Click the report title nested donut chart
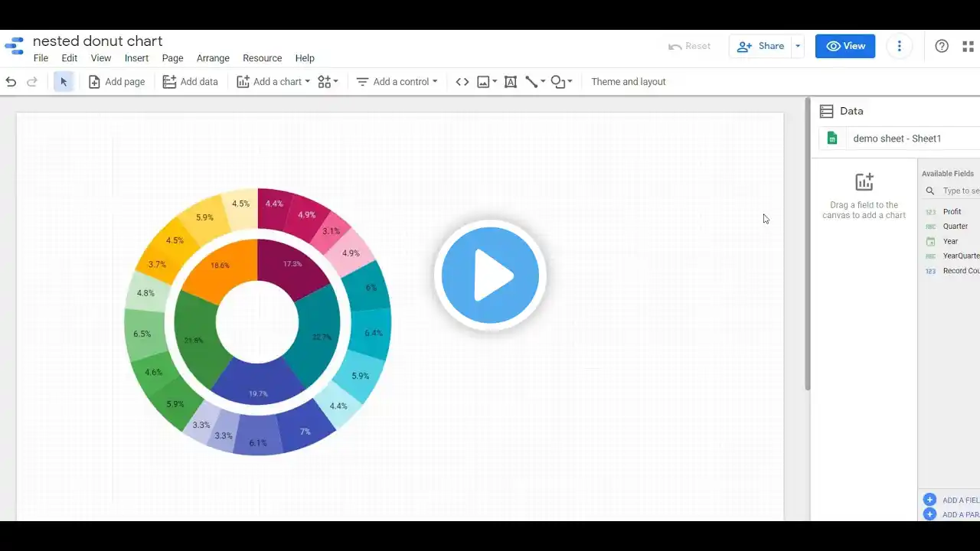Viewport: 980px width, 551px height. (x=98, y=41)
